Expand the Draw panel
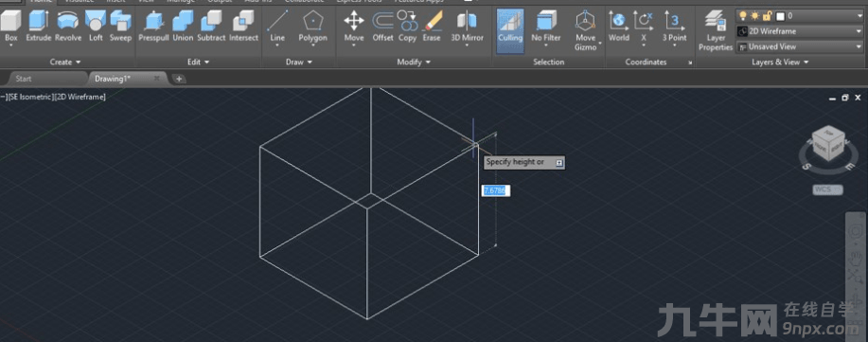868x342 pixels. (299, 63)
